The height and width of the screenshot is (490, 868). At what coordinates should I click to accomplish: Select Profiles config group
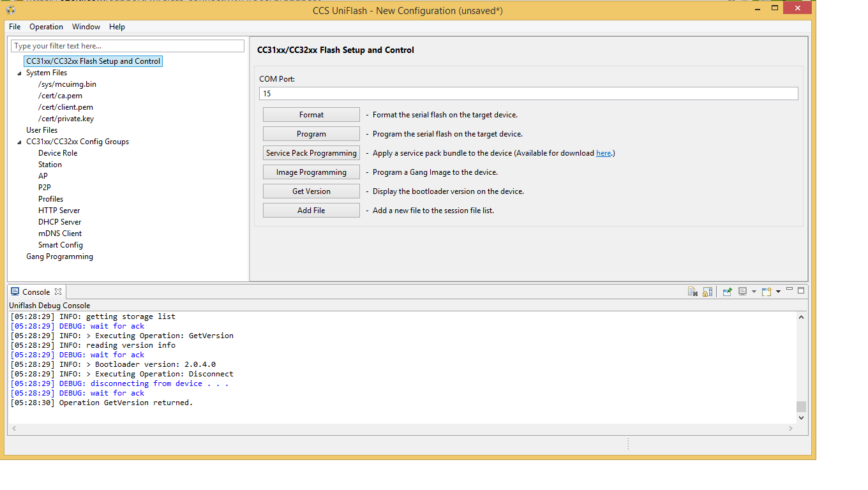click(x=50, y=199)
